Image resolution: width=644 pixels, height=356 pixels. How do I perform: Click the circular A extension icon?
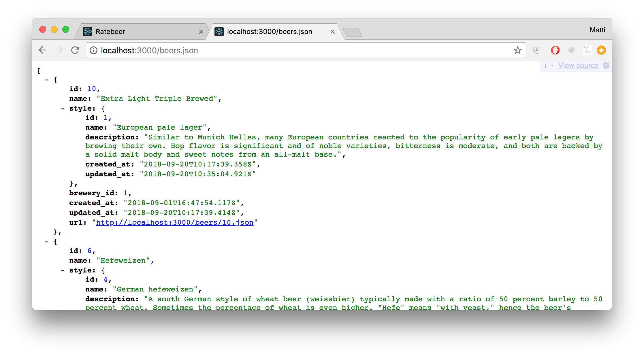[x=536, y=50]
